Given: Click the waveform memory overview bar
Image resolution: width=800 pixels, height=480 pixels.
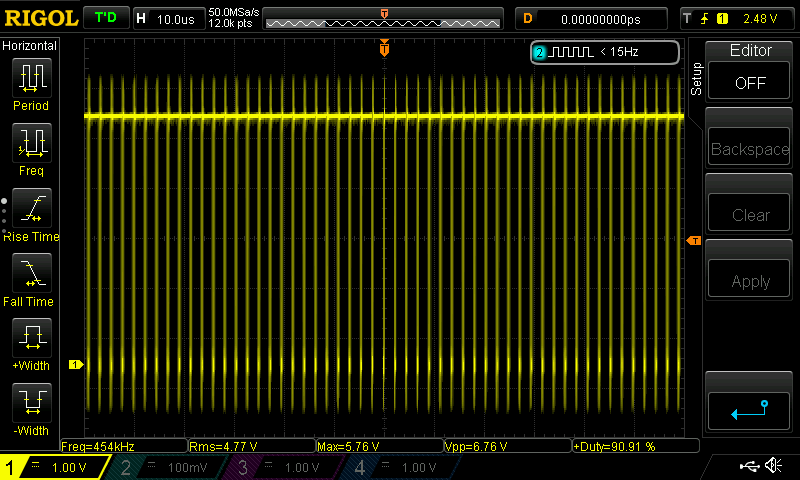Looking at the screenshot, I should pos(383,19).
